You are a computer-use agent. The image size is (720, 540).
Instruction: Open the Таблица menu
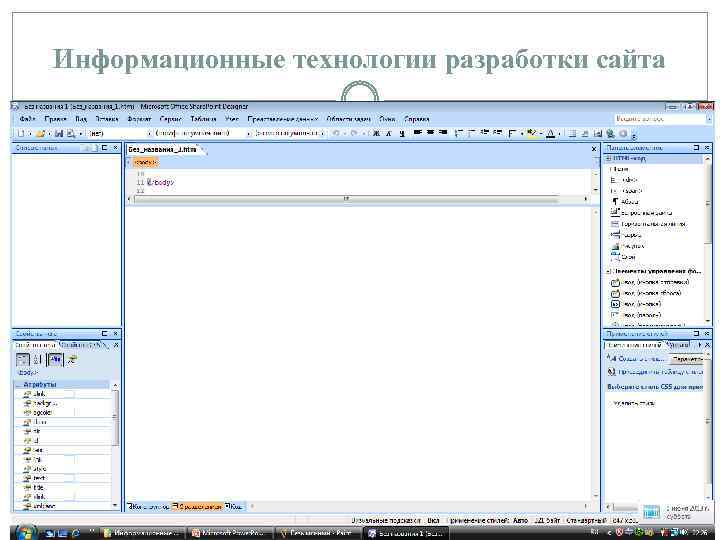pos(203,119)
